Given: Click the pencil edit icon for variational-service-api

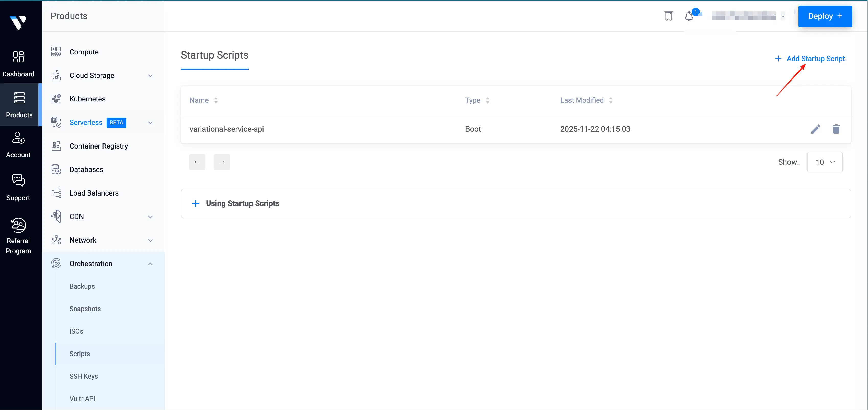Looking at the screenshot, I should tap(815, 129).
